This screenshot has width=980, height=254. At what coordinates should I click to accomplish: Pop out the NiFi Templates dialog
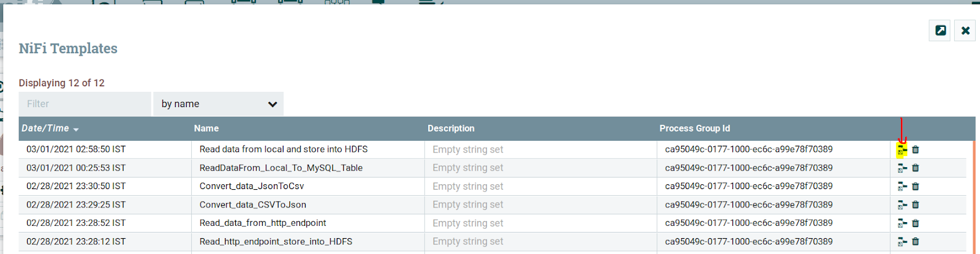(940, 30)
